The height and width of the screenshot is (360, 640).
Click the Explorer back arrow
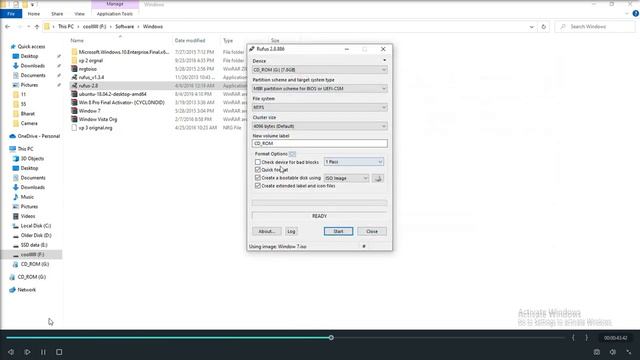(x=8, y=27)
